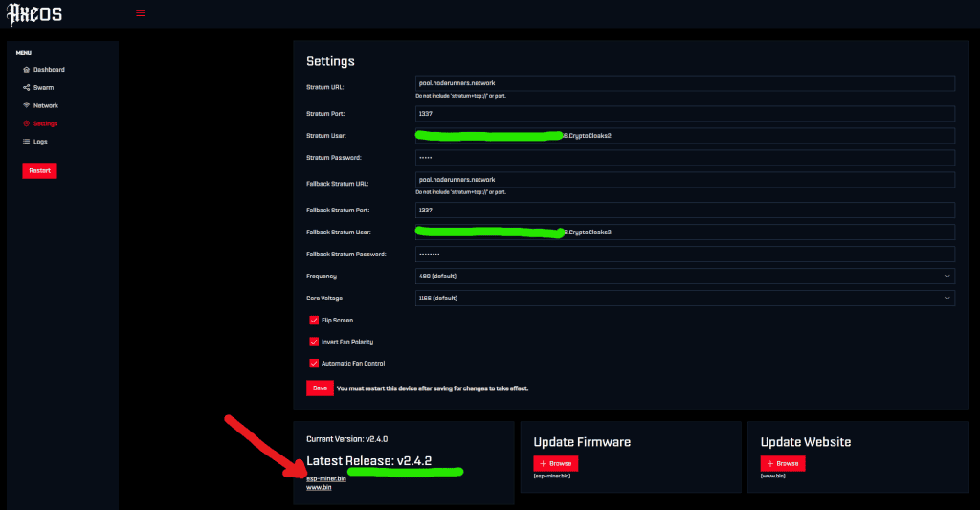Screen dimensions: 980x510
Task: Click the AxeOS logo
Action: pos(34,13)
